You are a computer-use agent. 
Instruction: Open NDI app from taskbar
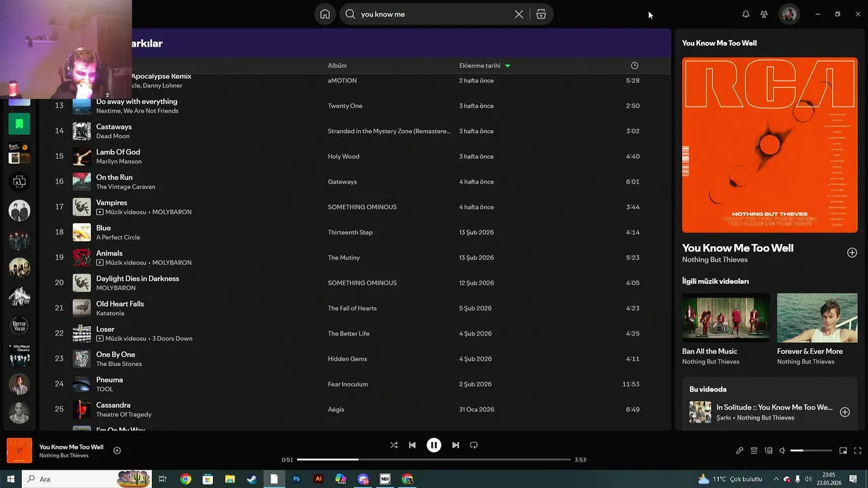[385, 479]
